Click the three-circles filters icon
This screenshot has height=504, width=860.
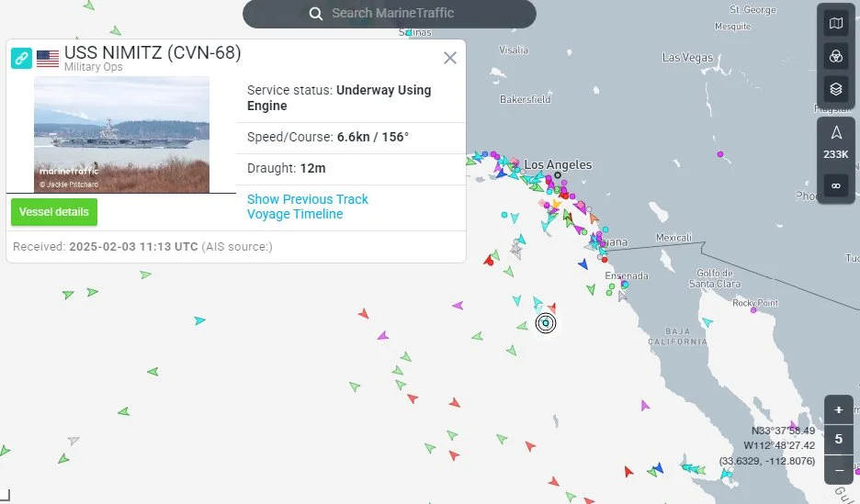click(x=835, y=56)
